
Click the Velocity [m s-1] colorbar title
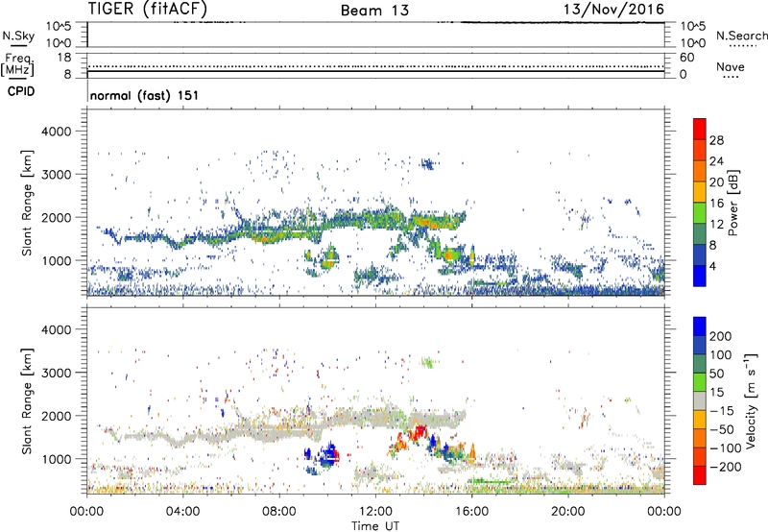coord(751,400)
